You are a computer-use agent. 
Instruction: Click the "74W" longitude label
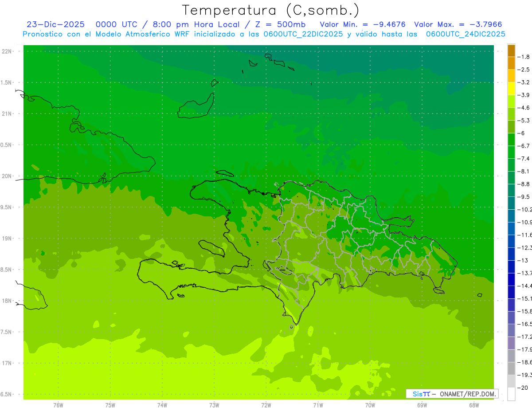162,406
